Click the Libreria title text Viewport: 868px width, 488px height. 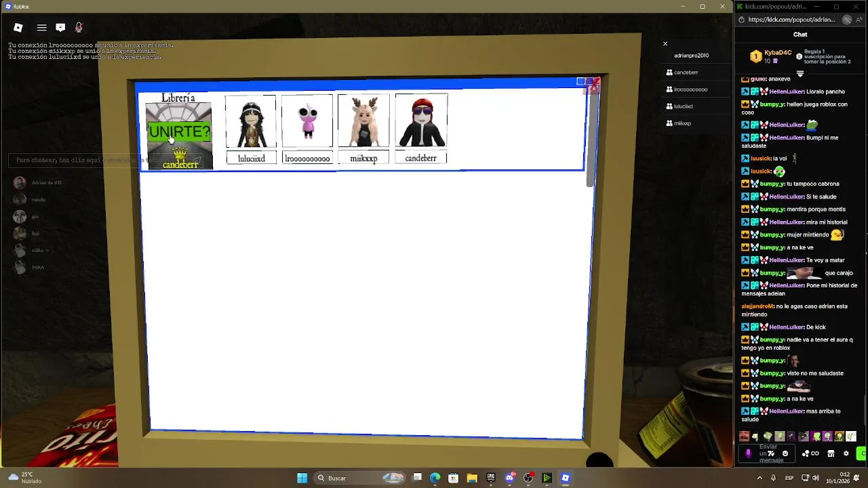(x=178, y=98)
